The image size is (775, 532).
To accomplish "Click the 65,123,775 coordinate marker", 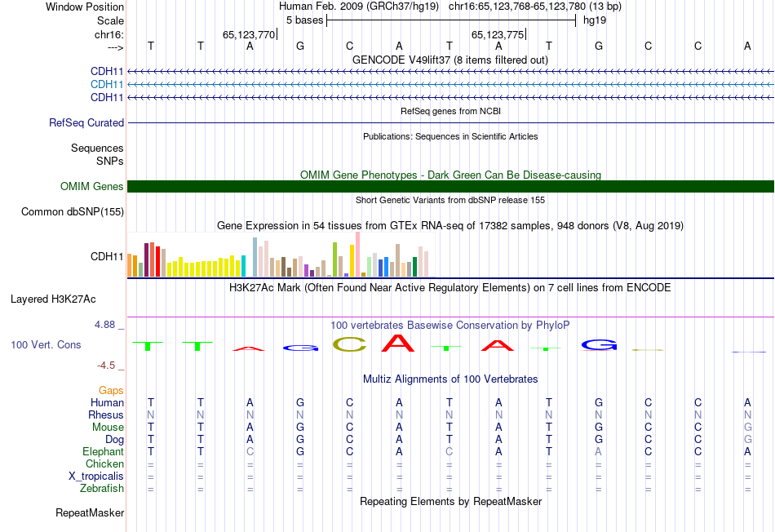I will click(x=498, y=34).
